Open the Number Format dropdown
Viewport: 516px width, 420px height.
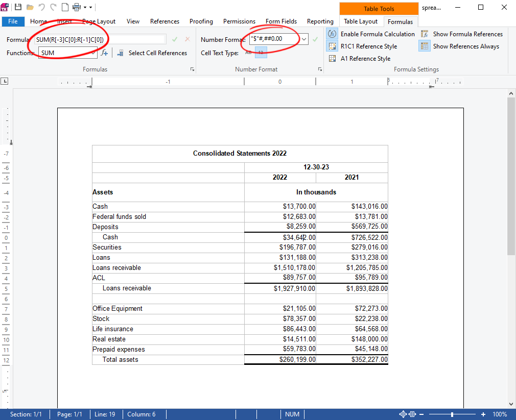tap(304, 39)
